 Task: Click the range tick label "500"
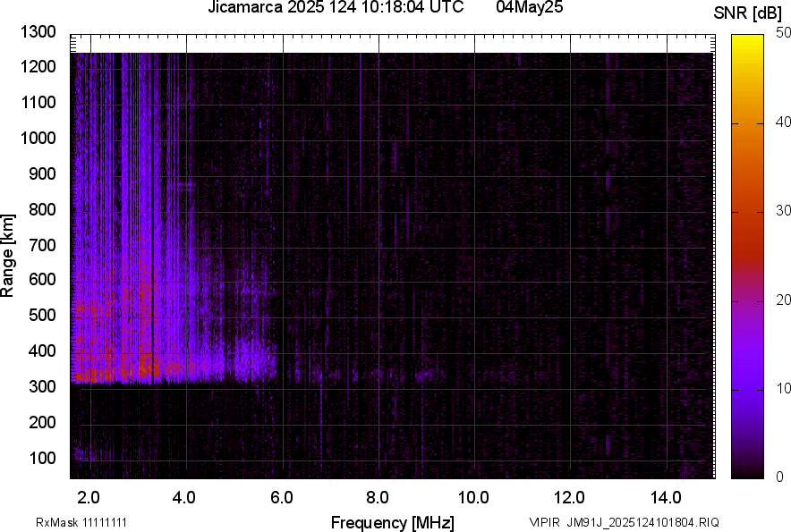pos(42,315)
